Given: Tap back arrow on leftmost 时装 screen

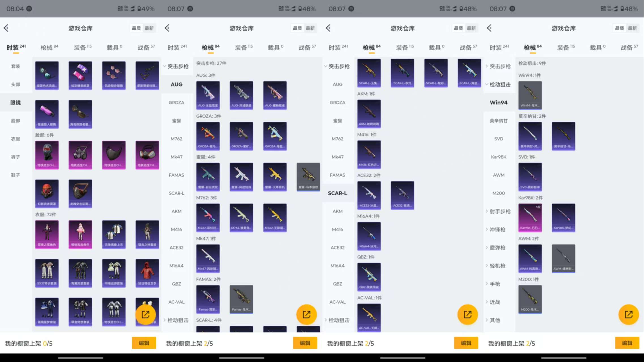Looking at the screenshot, I should (x=6, y=28).
